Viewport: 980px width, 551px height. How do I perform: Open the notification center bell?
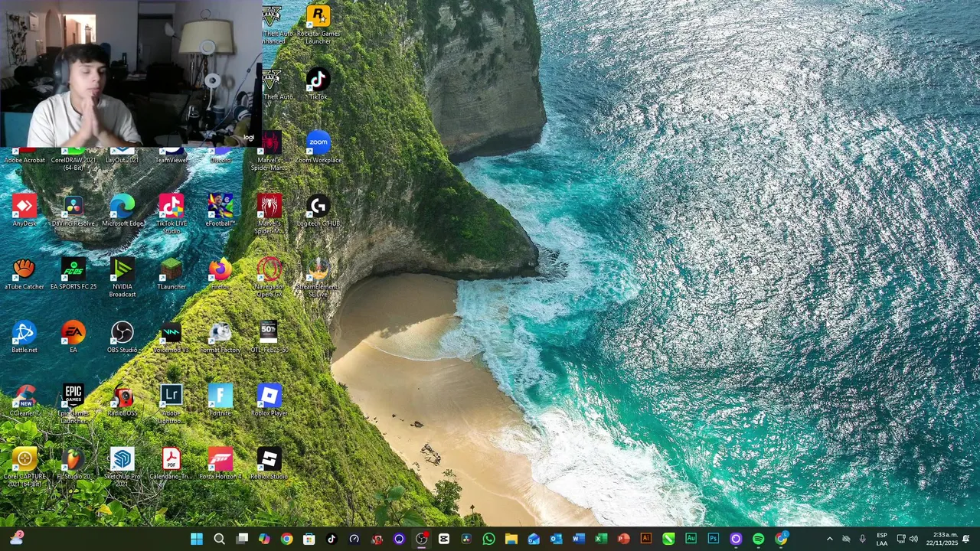pos(966,539)
